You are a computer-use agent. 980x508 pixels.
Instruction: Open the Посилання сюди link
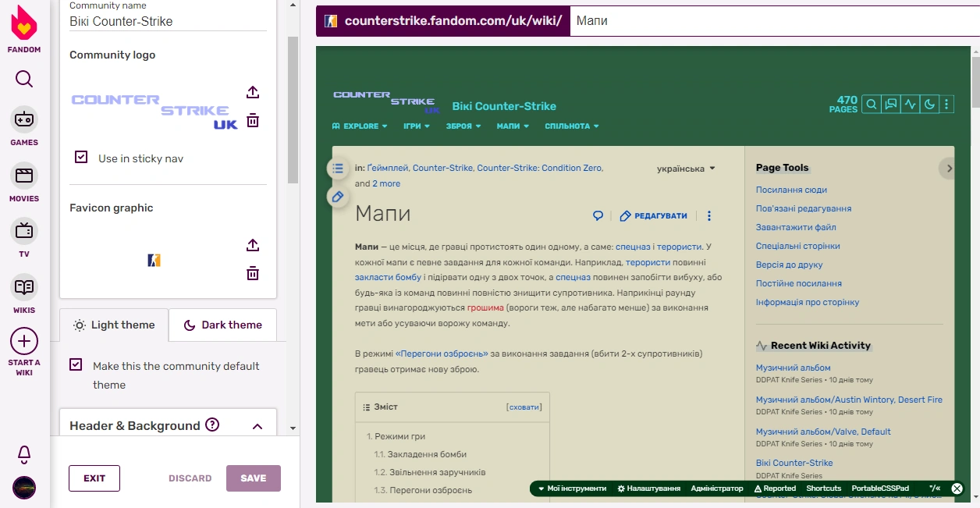pyautogui.click(x=791, y=190)
